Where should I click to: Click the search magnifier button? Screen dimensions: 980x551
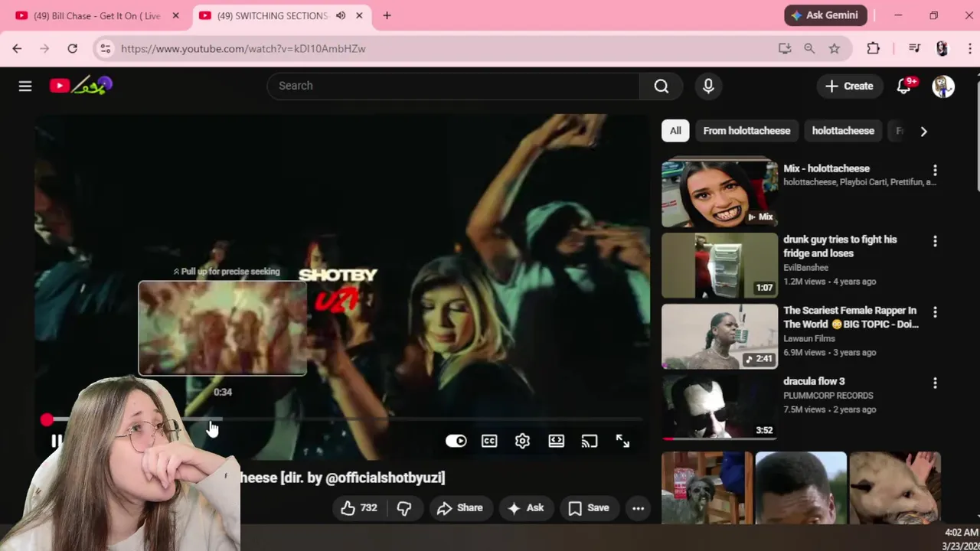pyautogui.click(x=661, y=86)
